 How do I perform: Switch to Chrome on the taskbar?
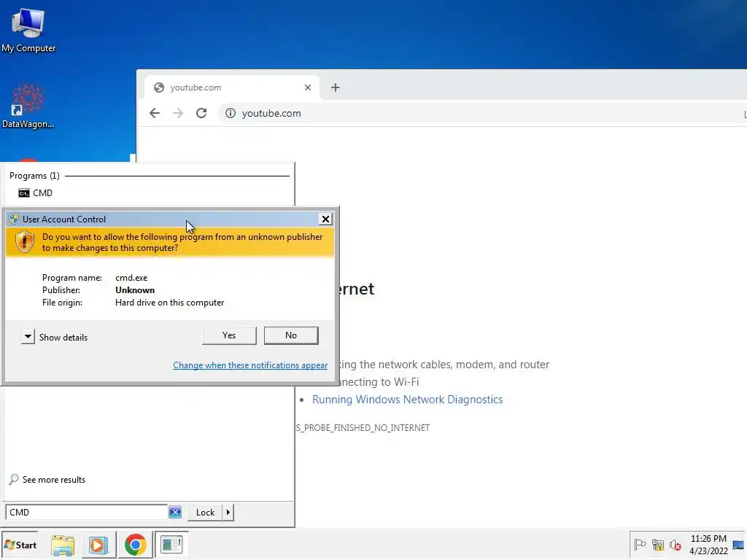135,545
